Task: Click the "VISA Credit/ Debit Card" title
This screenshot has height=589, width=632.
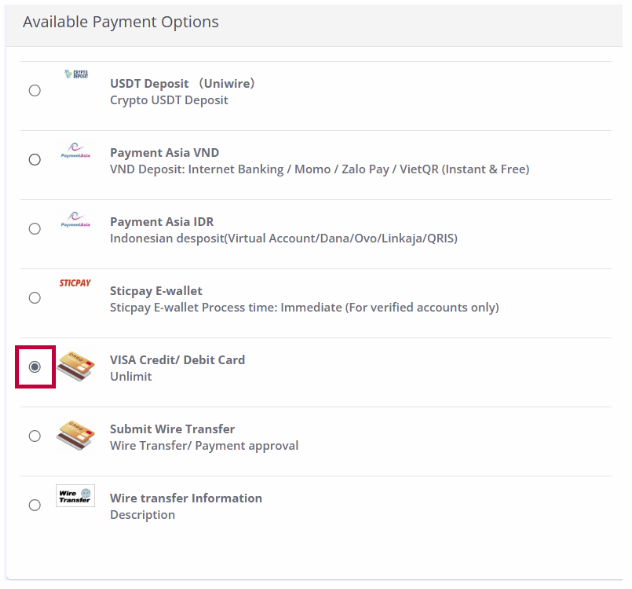Action: pyautogui.click(x=177, y=360)
